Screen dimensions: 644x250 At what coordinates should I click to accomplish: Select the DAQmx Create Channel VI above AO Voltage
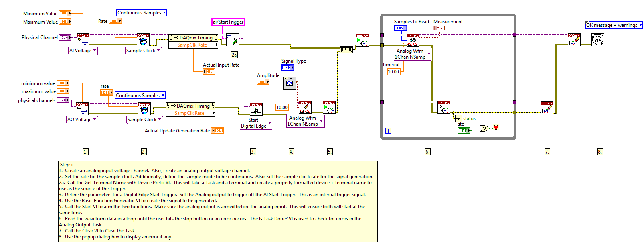click(82, 109)
